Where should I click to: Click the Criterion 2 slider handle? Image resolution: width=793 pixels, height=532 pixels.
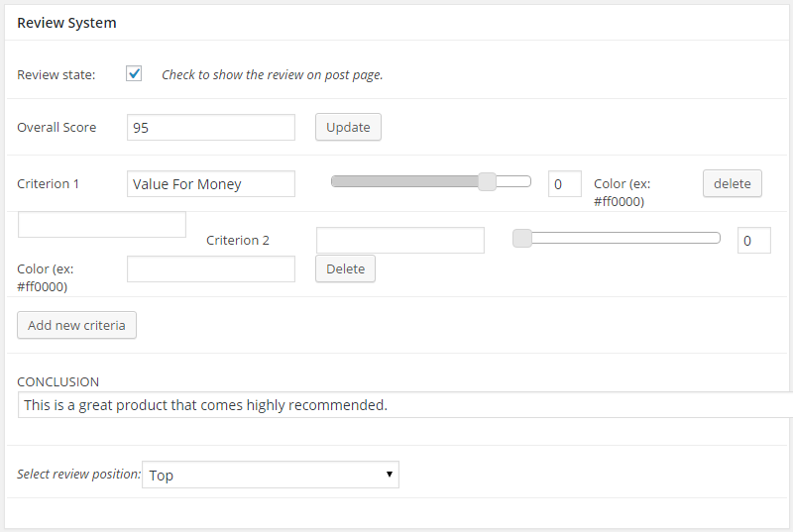522,238
